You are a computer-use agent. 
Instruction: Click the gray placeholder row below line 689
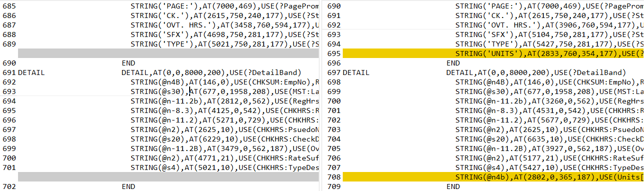pyautogui.click(x=168, y=53)
